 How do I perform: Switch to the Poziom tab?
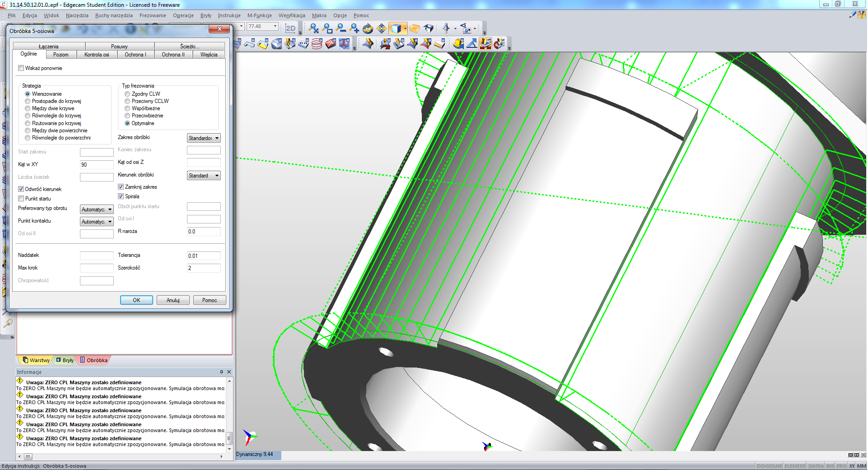(x=61, y=55)
